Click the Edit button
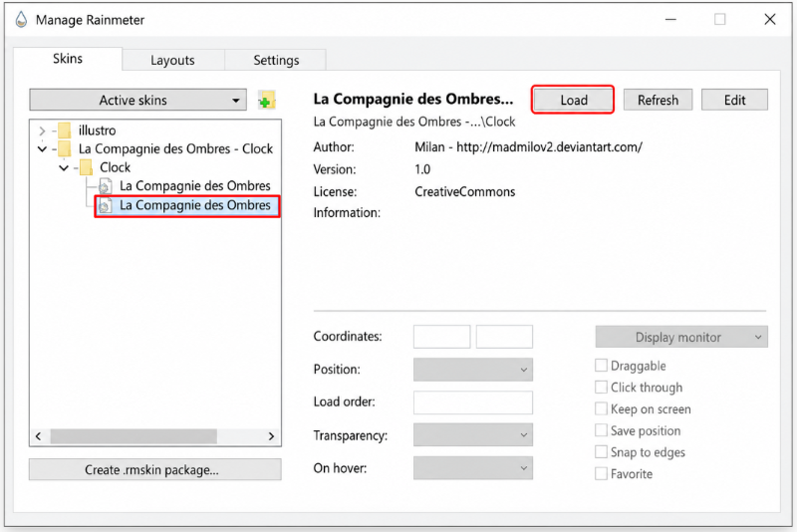This screenshot has height=532, width=797. [734, 100]
